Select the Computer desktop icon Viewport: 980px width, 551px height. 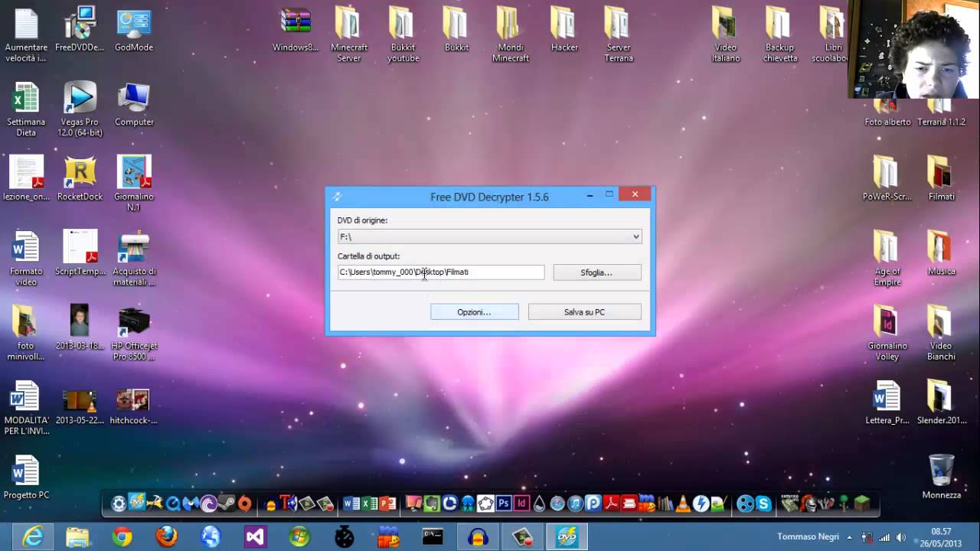coord(134,105)
